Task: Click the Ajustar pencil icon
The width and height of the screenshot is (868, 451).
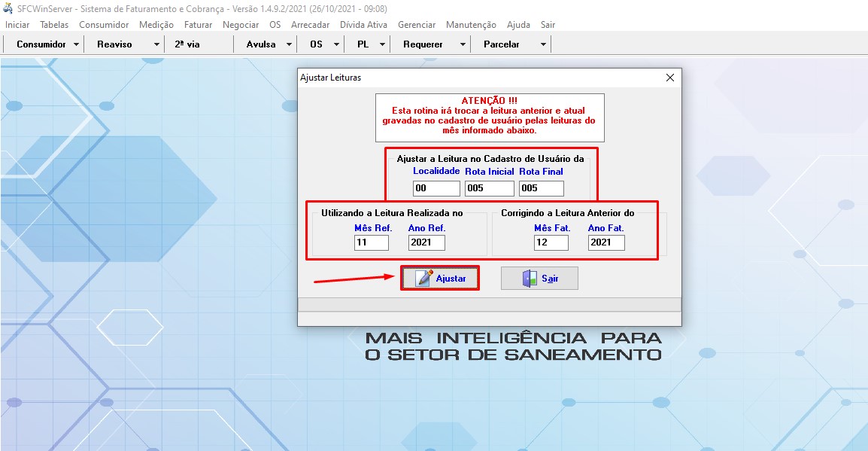Action: click(x=425, y=279)
